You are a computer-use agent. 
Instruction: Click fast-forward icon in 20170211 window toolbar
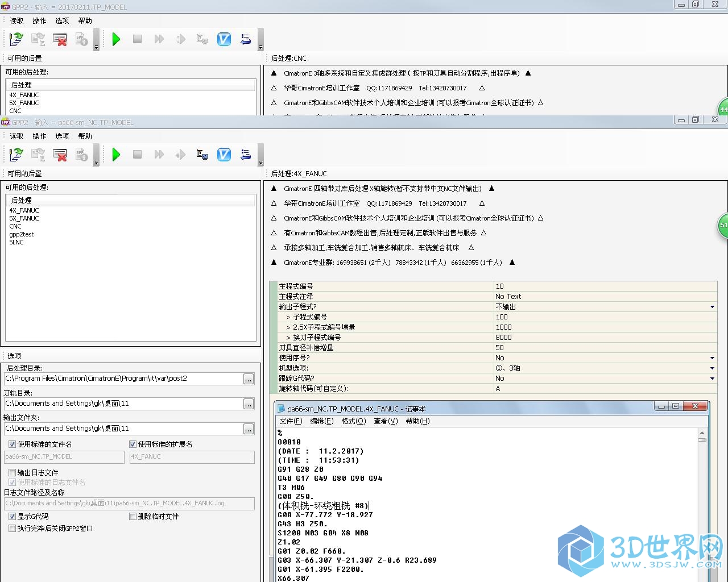click(159, 39)
